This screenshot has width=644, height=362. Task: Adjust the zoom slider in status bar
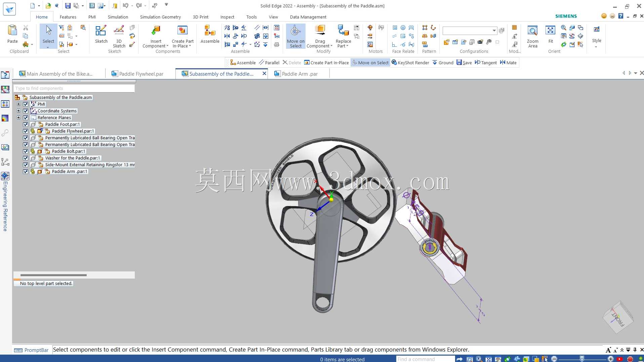pyautogui.click(x=582, y=359)
